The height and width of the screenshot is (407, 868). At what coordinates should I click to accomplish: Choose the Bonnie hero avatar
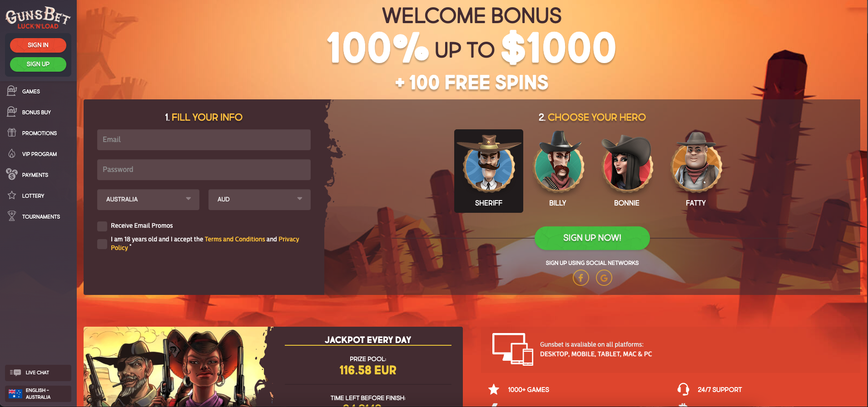pos(627,170)
